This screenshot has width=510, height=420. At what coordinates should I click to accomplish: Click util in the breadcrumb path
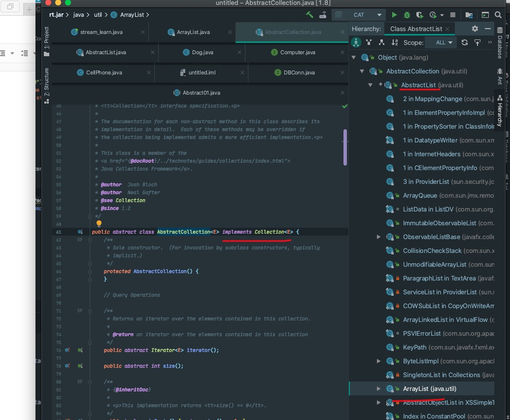pyautogui.click(x=98, y=15)
